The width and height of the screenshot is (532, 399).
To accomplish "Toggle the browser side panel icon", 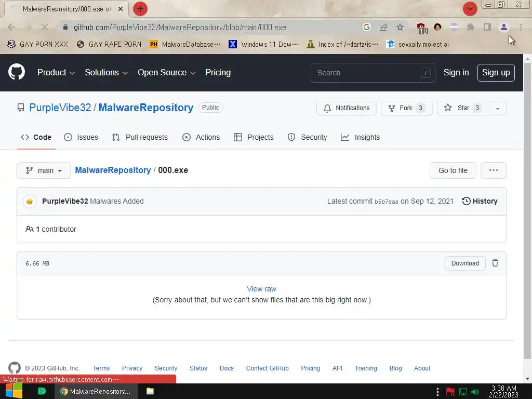I will (487, 27).
